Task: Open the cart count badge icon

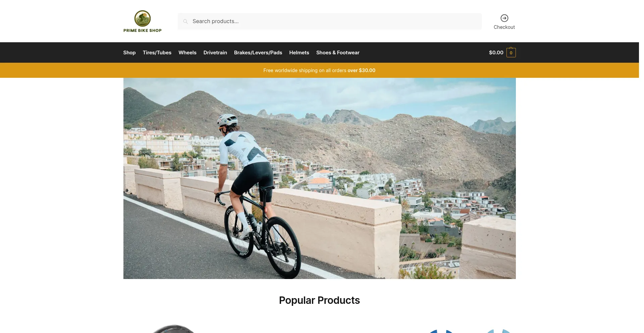Action: pos(511,53)
